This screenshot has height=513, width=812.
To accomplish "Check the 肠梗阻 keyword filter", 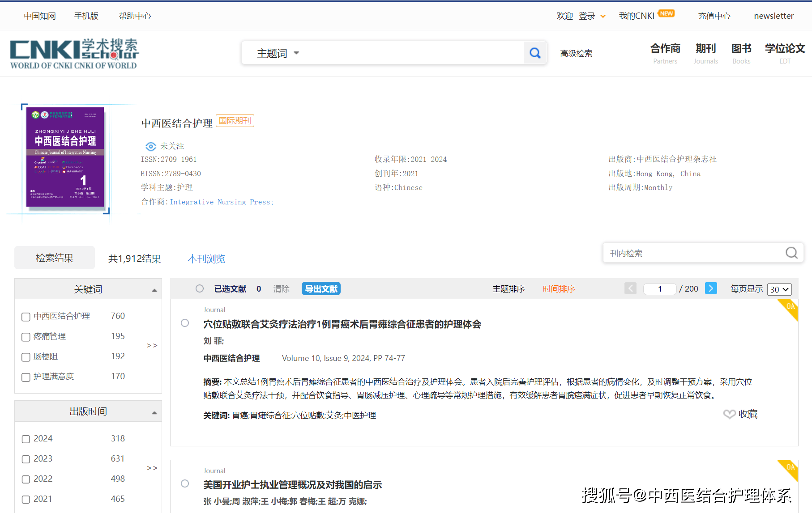I will pos(26,357).
